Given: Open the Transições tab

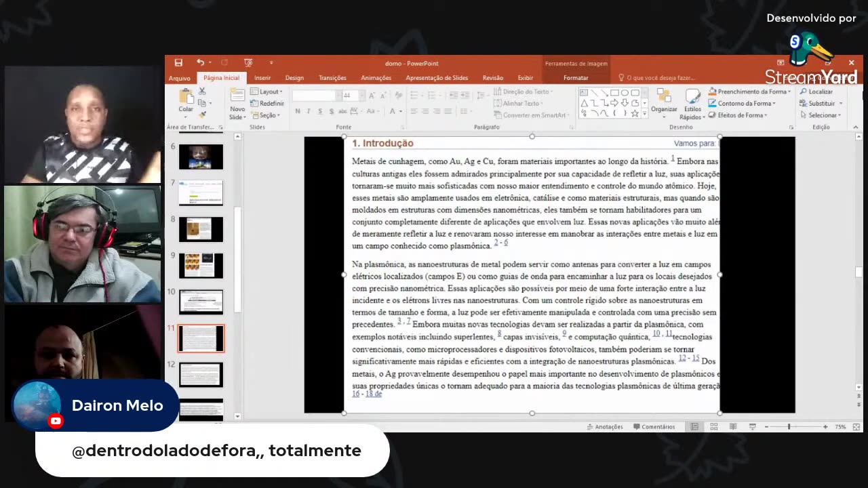Looking at the screenshot, I should tap(332, 78).
